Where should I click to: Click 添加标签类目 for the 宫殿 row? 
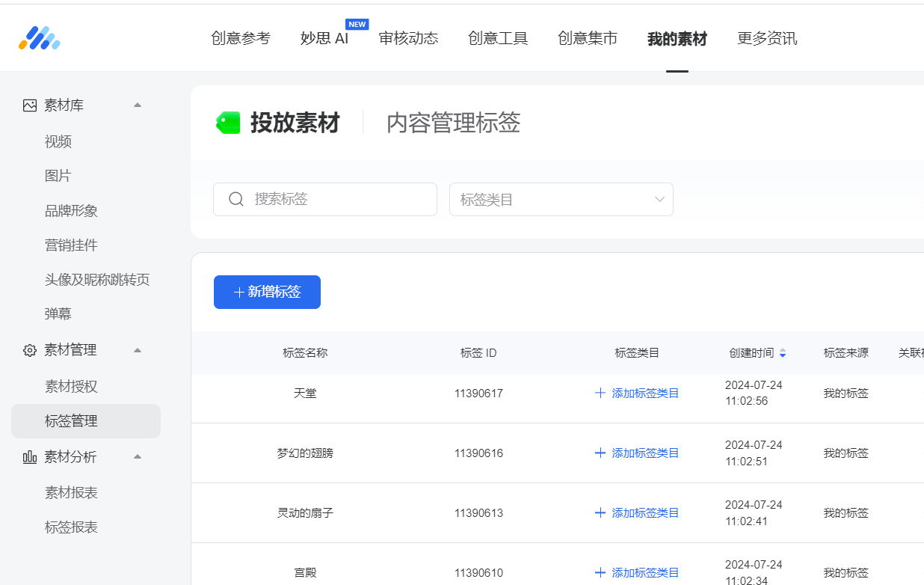click(637, 573)
